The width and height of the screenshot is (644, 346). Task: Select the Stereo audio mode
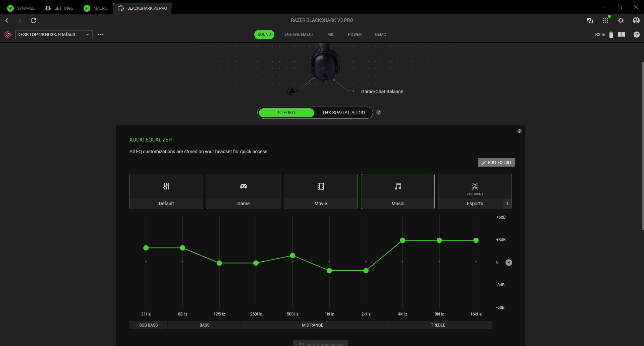(x=286, y=113)
